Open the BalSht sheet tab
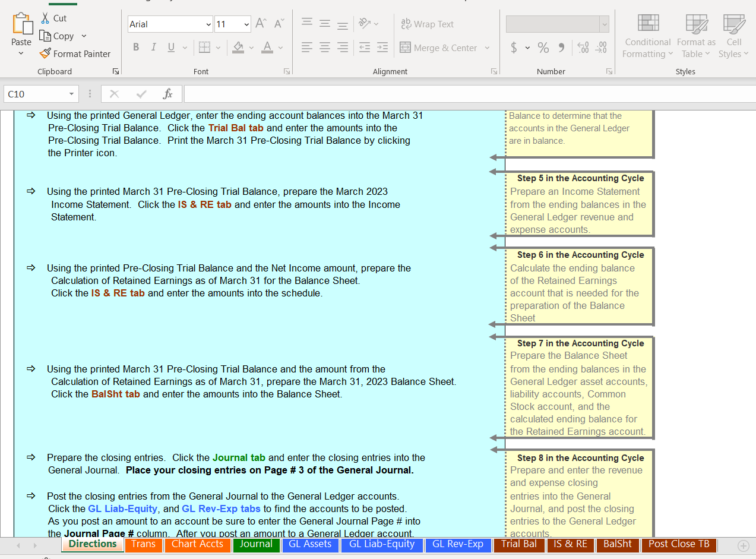756x559 pixels. [617, 544]
